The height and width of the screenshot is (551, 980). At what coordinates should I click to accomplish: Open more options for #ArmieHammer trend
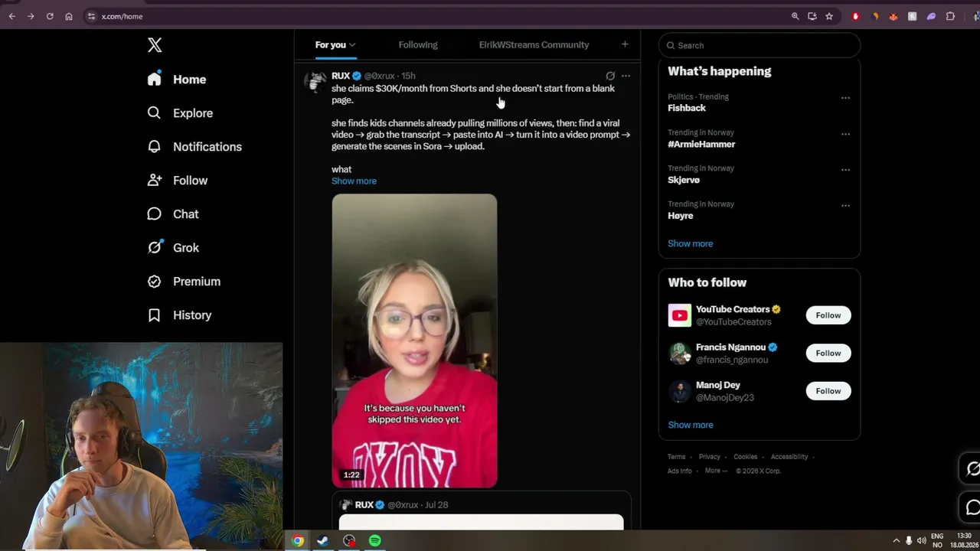pos(845,134)
